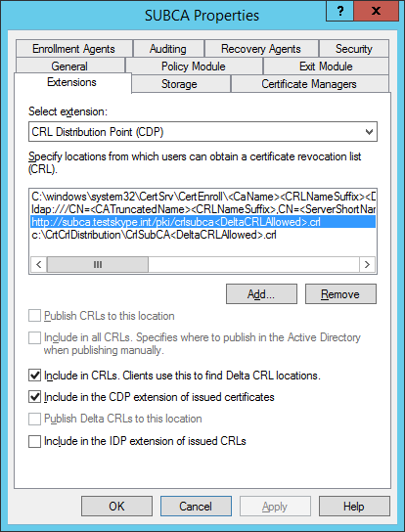Select the ldap:///CN= location entry
The image size is (405, 532).
pos(203,209)
